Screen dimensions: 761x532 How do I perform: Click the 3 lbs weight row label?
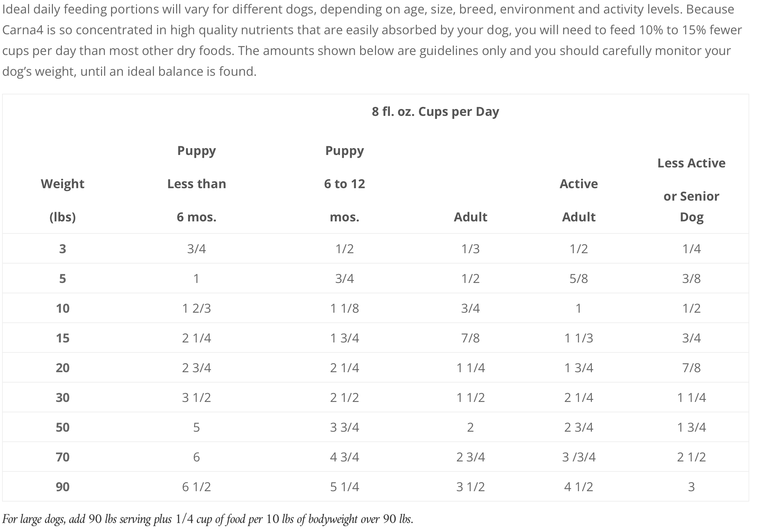tap(63, 249)
